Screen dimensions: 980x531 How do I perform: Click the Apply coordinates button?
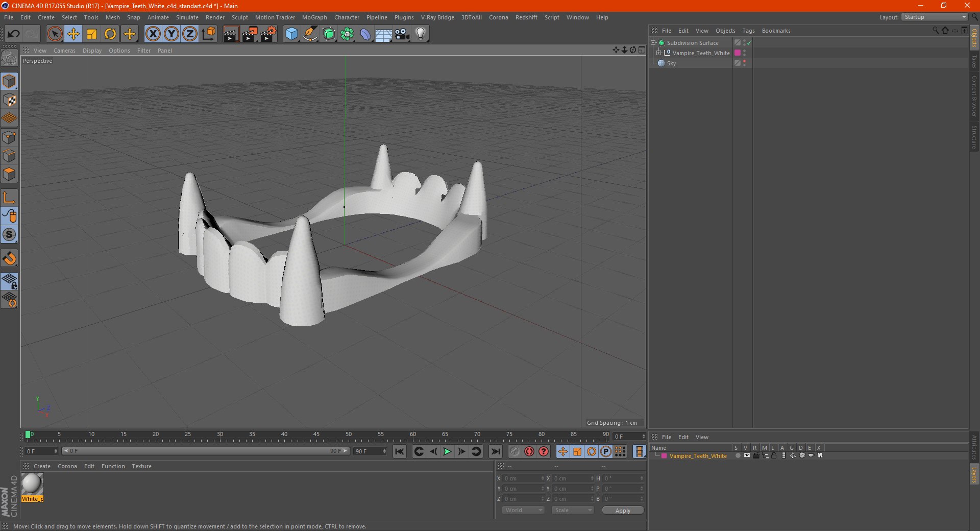[x=623, y=511]
